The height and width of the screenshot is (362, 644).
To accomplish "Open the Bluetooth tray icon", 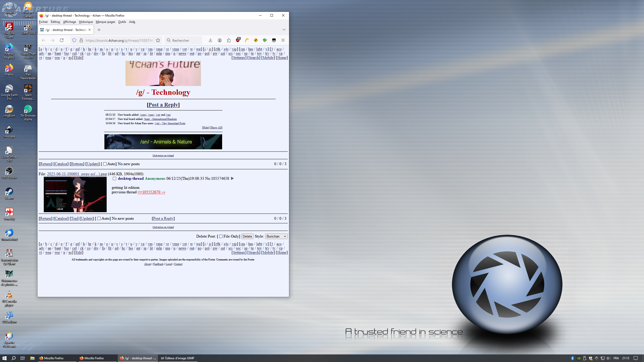I will pyautogui.click(x=572, y=358).
